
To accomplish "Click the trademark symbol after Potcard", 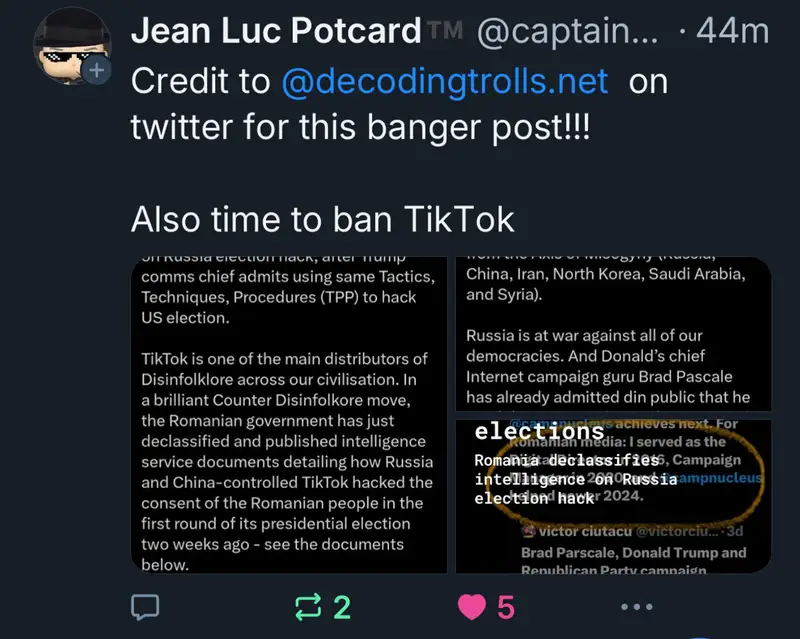I will pyautogui.click(x=446, y=33).
